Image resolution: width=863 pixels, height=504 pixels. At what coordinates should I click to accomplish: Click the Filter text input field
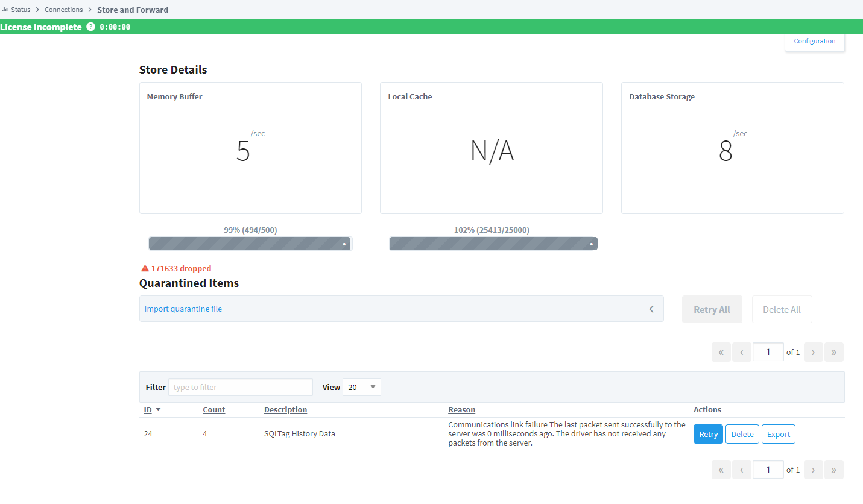[x=241, y=387]
